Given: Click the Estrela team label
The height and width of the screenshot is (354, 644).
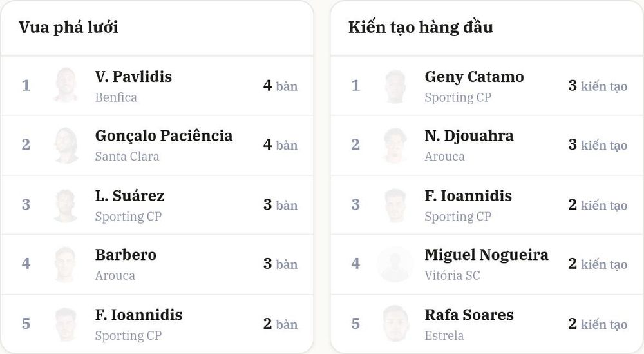Looking at the screenshot, I should coord(444,335).
